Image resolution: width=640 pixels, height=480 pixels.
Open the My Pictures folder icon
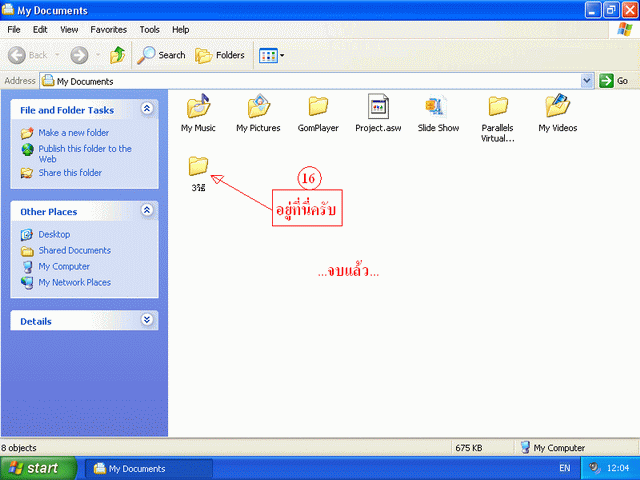pyautogui.click(x=259, y=106)
